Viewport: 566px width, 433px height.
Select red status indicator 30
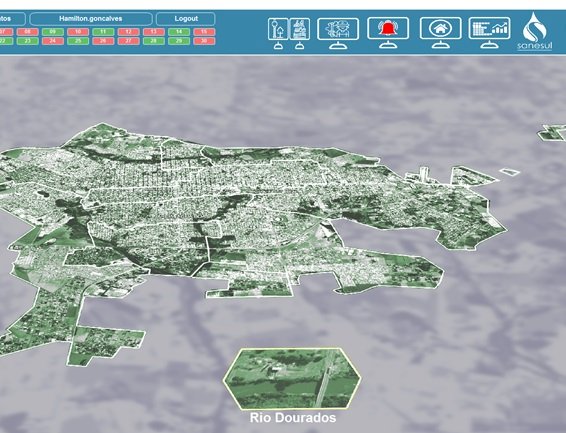(204, 41)
